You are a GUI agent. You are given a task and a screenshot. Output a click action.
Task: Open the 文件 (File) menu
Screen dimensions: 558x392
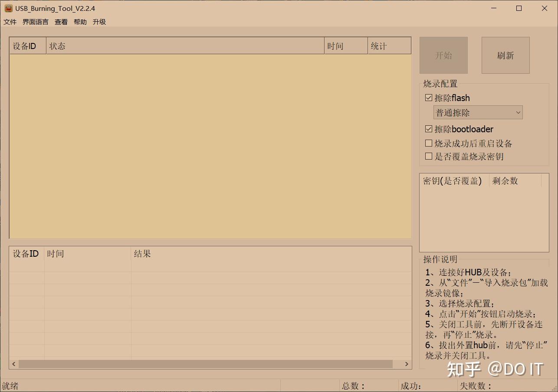pos(10,22)
